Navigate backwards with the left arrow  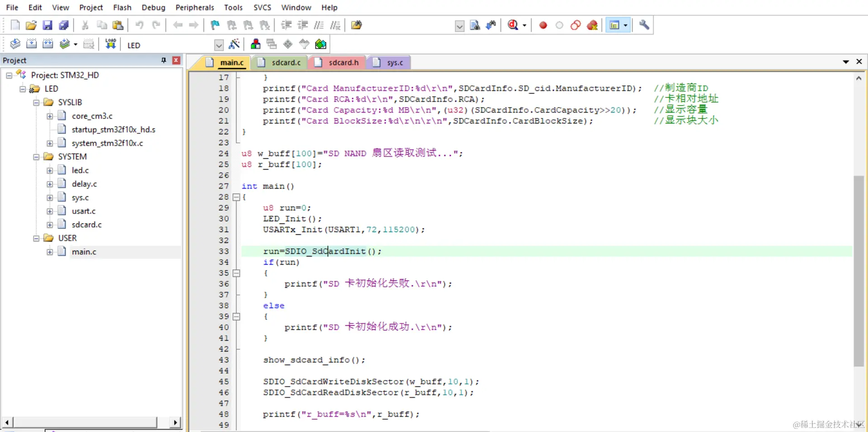178,25
